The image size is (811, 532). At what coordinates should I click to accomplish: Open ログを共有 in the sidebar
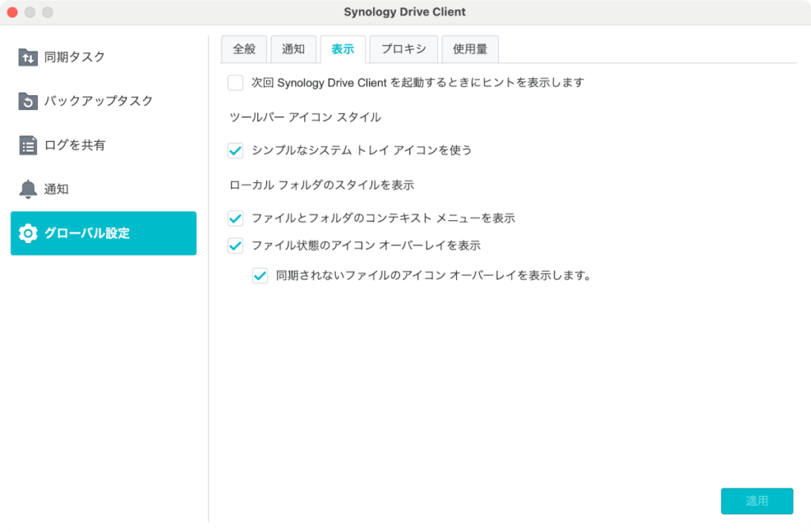click(104, 146)
